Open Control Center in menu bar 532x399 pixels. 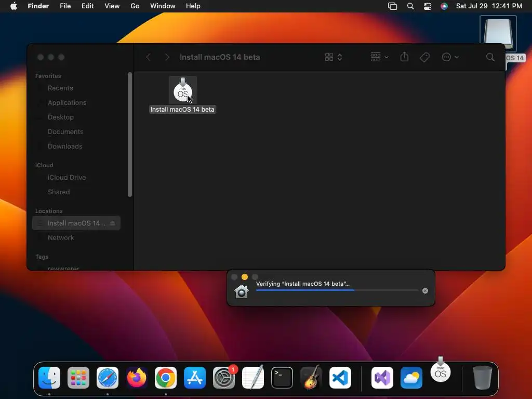point(428,6)
